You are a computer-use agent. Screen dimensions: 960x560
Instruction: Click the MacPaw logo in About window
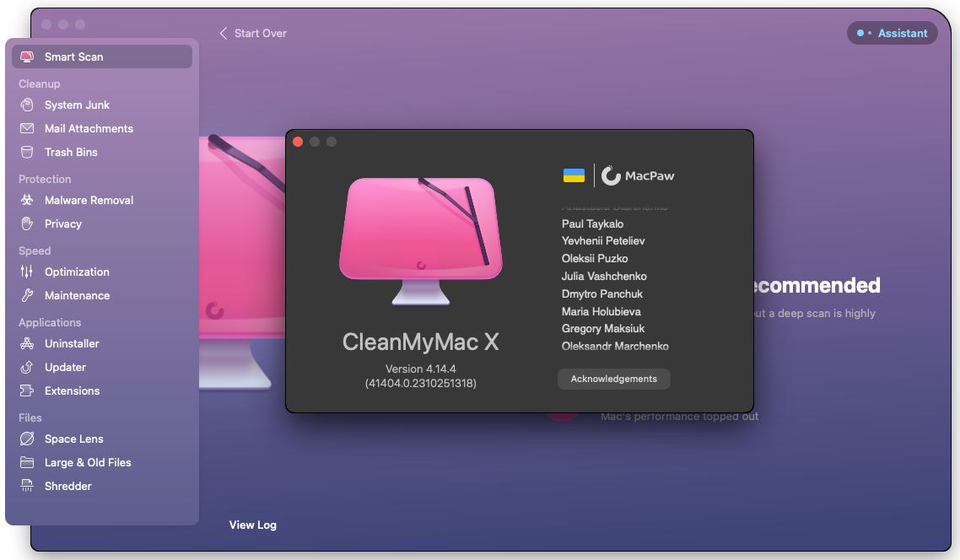tap(638, 176)
